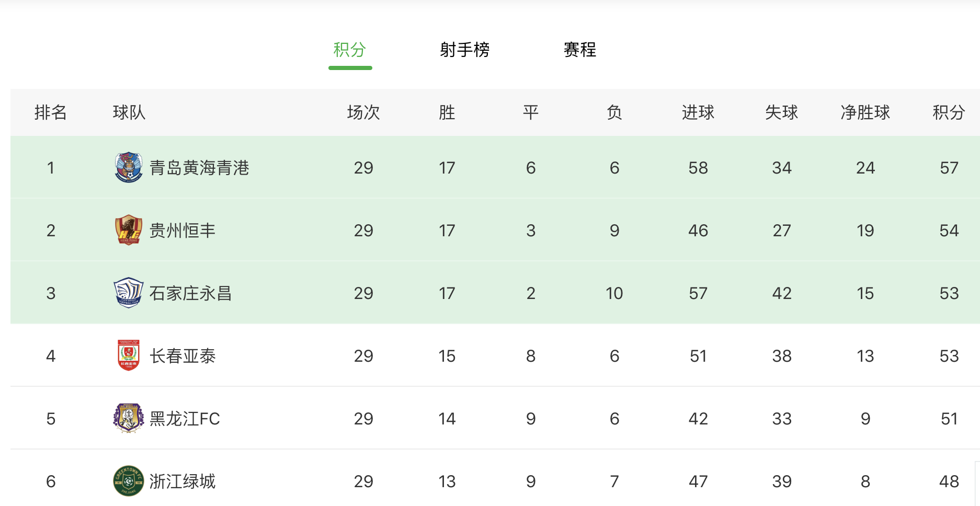Click the Shijiazhuang Yongchang team badge

pos(129,293)
